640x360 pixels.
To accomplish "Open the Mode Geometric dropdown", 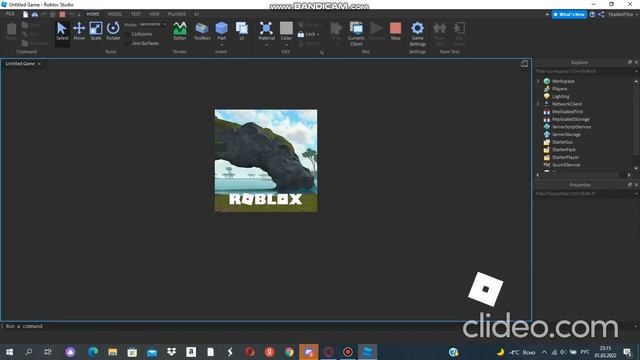I will [152, 24].
